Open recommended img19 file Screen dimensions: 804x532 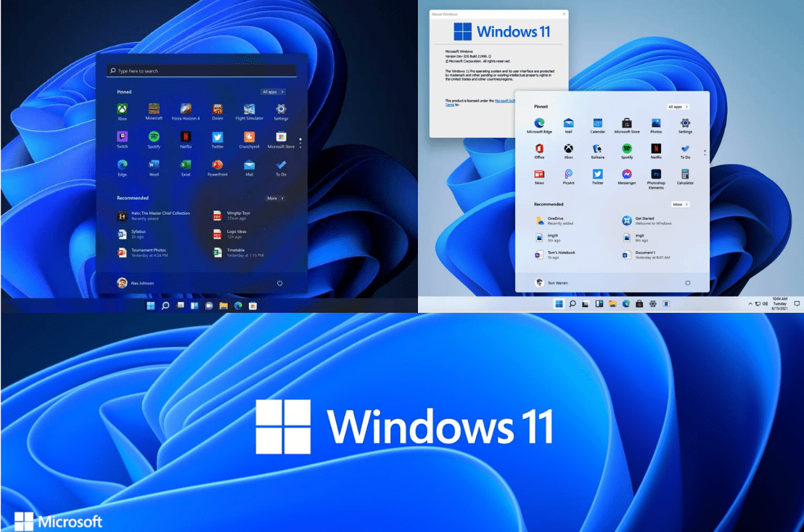click(x=548, y=237)
